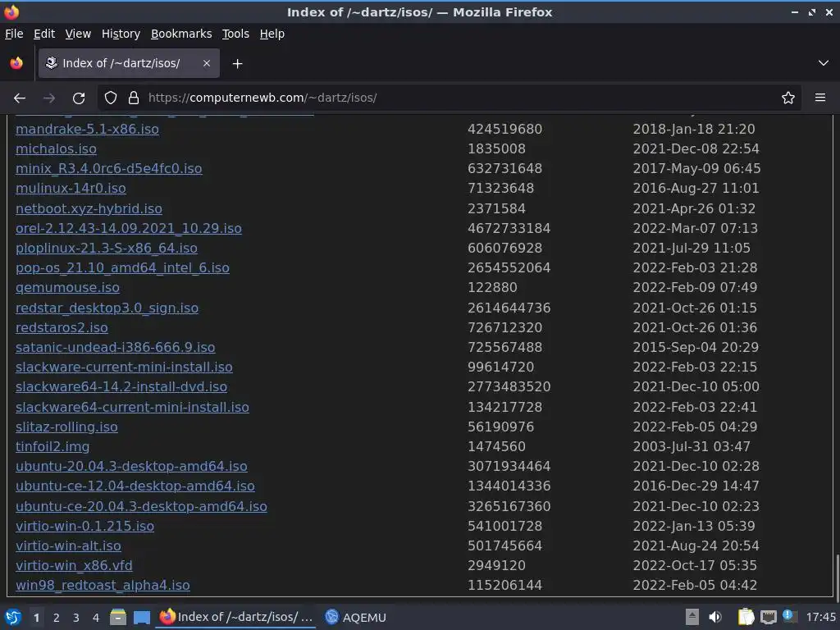Open virtio-win_x86.vfd
The height and width of the screenshot is (630, 840).
click(74, 566)
